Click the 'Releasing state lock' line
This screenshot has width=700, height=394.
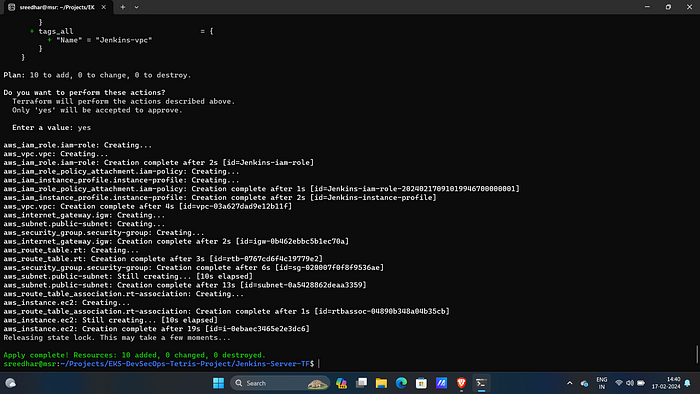coord(117,337)
